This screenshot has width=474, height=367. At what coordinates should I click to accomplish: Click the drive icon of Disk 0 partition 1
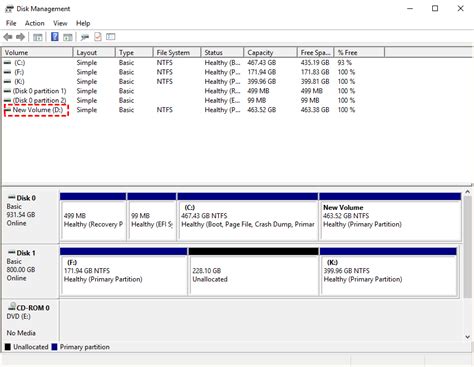7,91
